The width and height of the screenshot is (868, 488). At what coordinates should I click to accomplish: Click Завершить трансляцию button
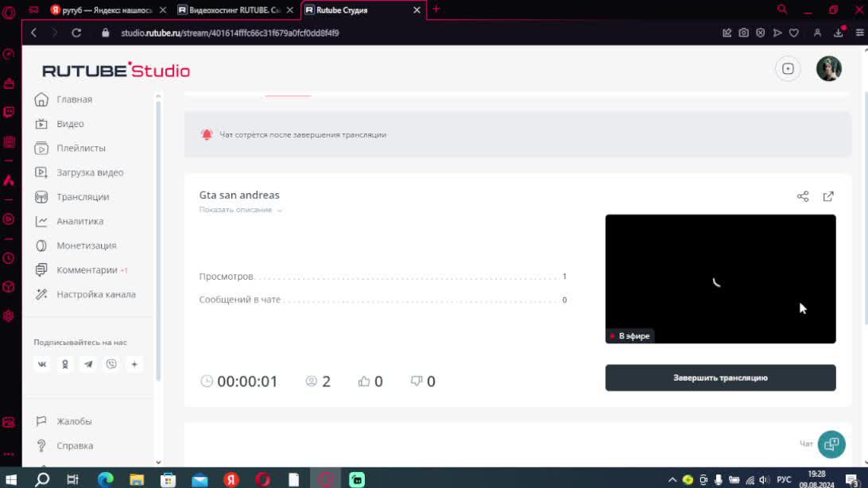(720, 378)
